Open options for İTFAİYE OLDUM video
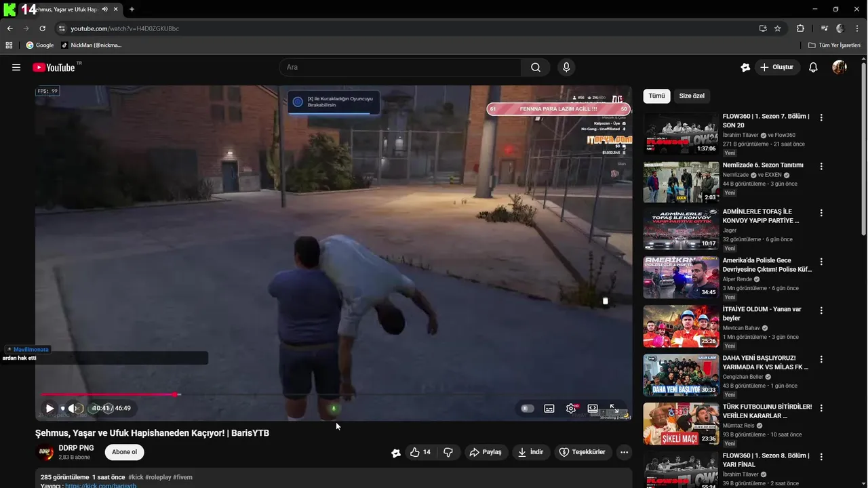 click(821, 310)
